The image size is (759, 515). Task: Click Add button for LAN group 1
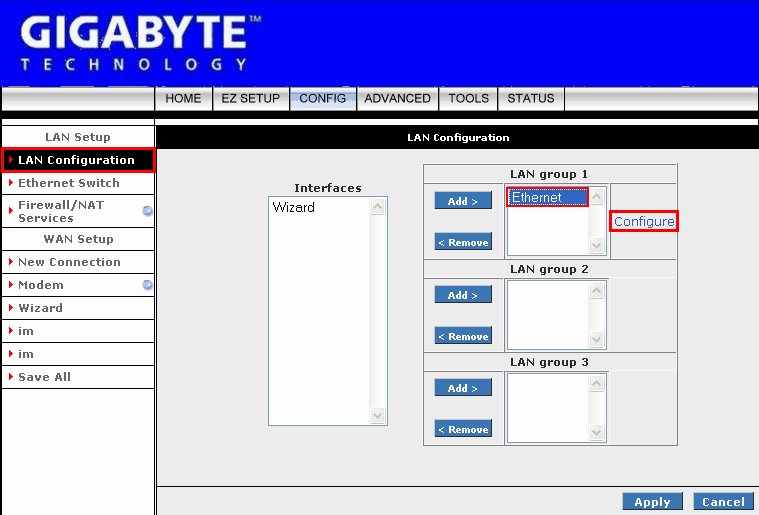(463, 201)
